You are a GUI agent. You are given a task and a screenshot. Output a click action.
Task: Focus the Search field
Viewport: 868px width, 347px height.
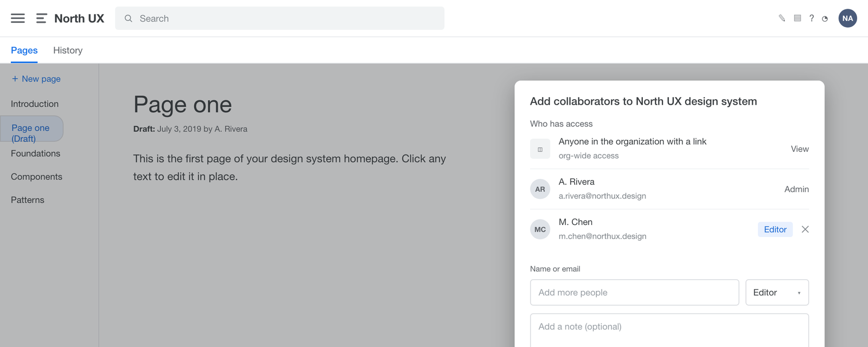pyautogui.click(x=279, y=18)
